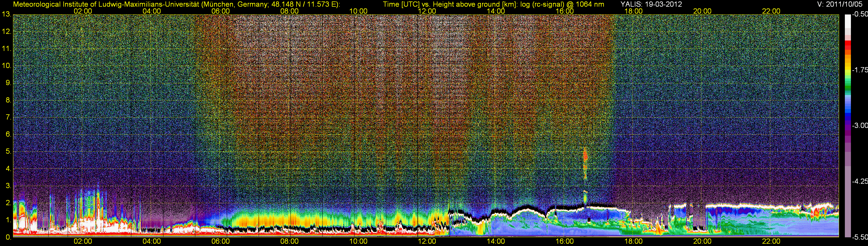Click the 08:00 label on the bottom time axis
Viewport: 868px width, 246px height.
(289, 241)
